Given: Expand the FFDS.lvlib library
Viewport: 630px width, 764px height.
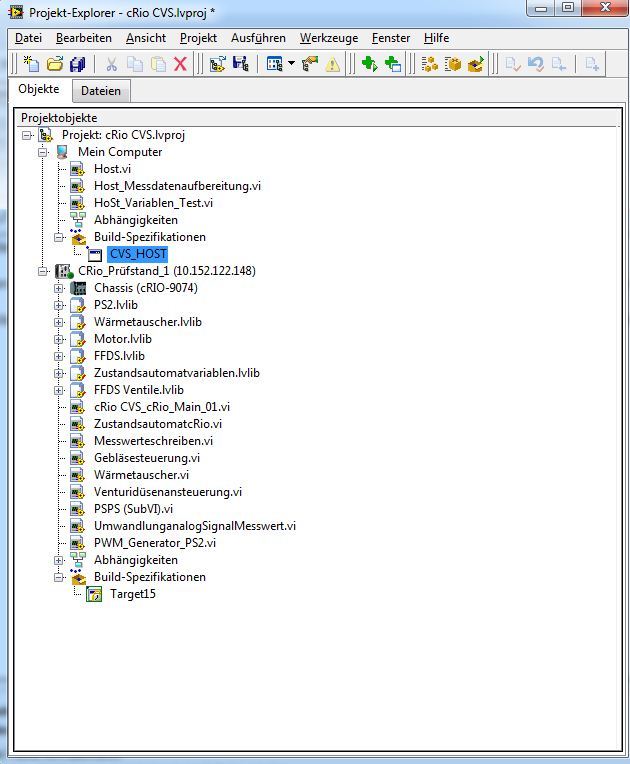Looking at the screenshot, I should coord(59,356).
